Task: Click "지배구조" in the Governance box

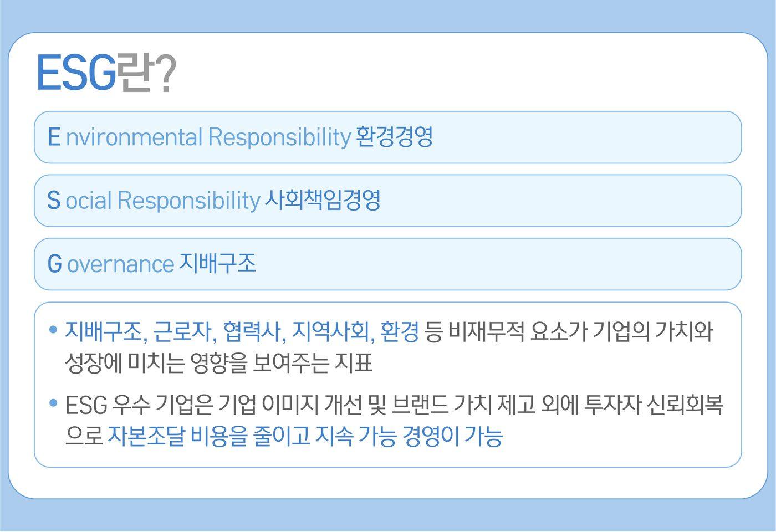Action: (x=218, y=264)
